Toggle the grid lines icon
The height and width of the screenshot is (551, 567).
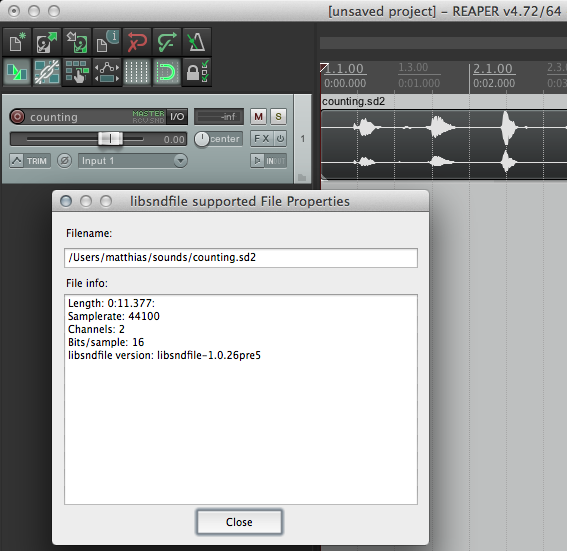[137, 72]
